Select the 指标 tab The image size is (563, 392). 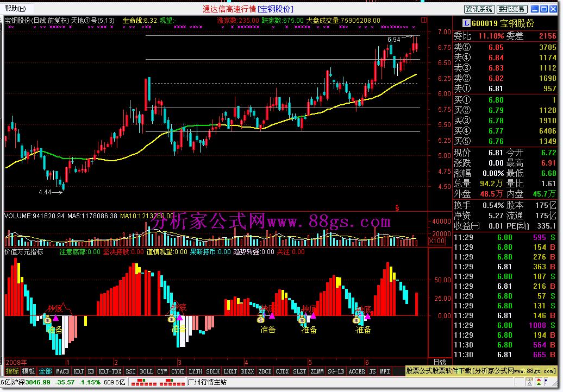pyautogui.click(x=12, y=371)
